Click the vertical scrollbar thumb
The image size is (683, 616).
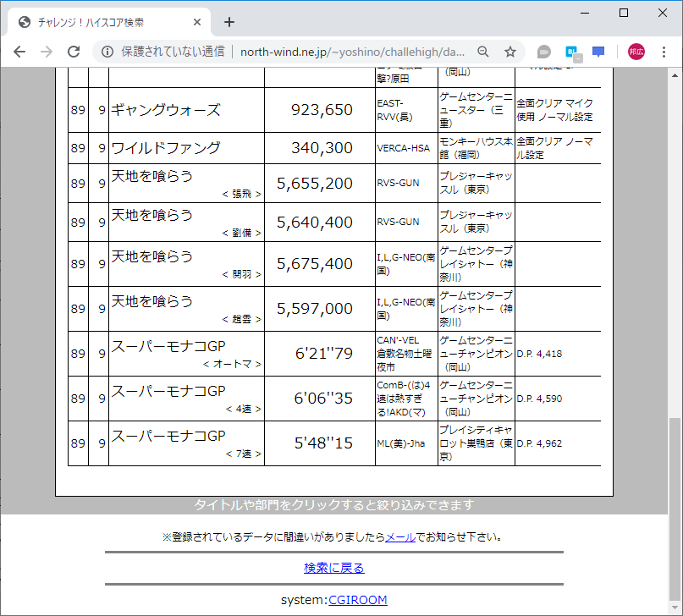point(675,509)
